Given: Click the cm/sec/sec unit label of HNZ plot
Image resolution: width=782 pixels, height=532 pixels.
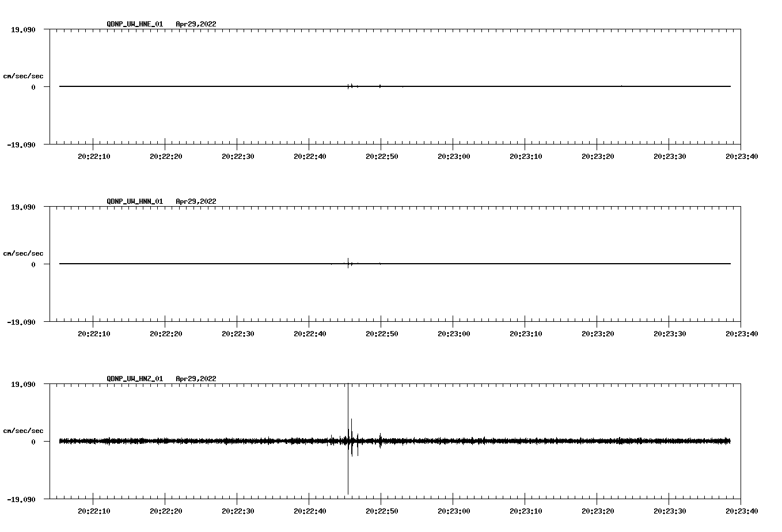Looking at the screenshot, I should (x=23, y=431).
